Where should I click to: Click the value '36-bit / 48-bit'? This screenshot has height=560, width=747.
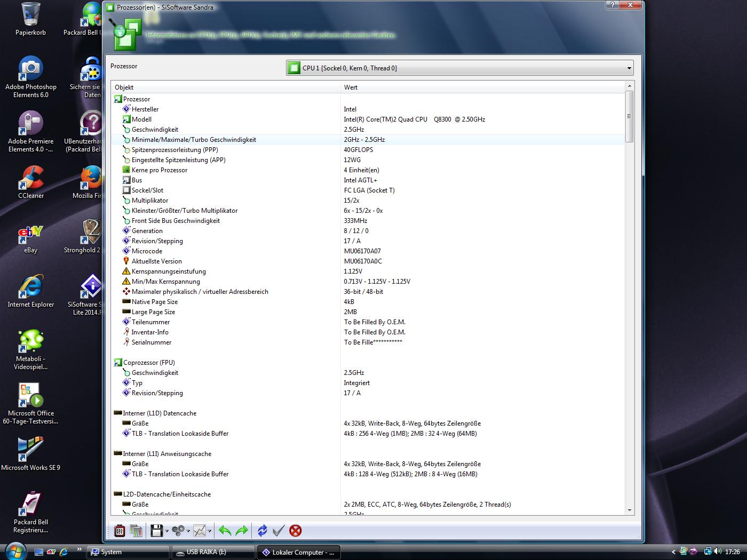tap(363, 292)
